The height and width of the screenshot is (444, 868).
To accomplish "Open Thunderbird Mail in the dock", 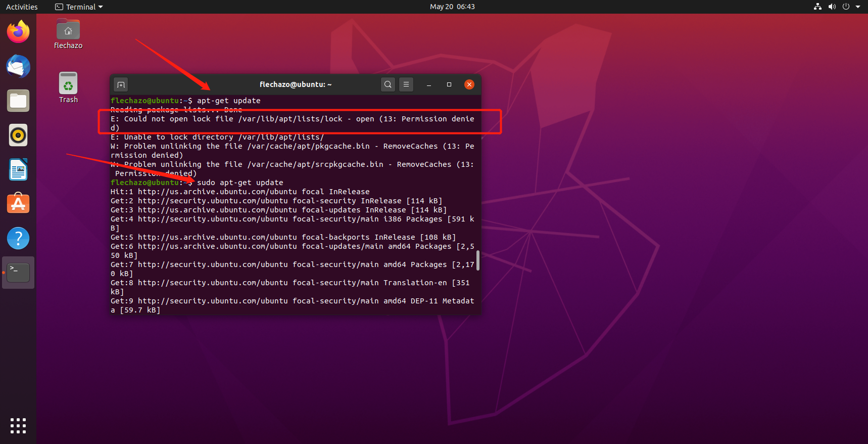I will coord(18,66).
